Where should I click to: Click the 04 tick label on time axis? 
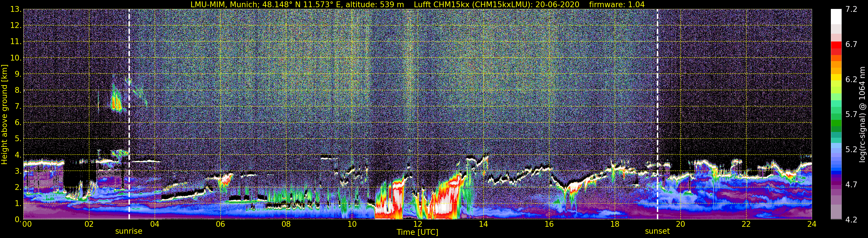click(x=155, y=224)
